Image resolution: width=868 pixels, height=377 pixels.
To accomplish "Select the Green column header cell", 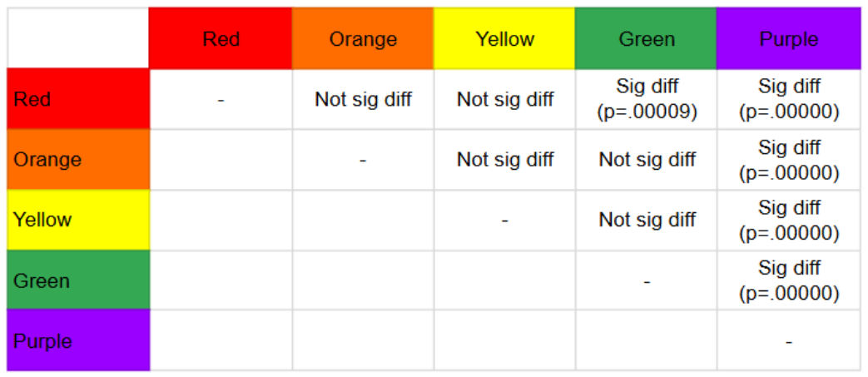I will (647, 38).
